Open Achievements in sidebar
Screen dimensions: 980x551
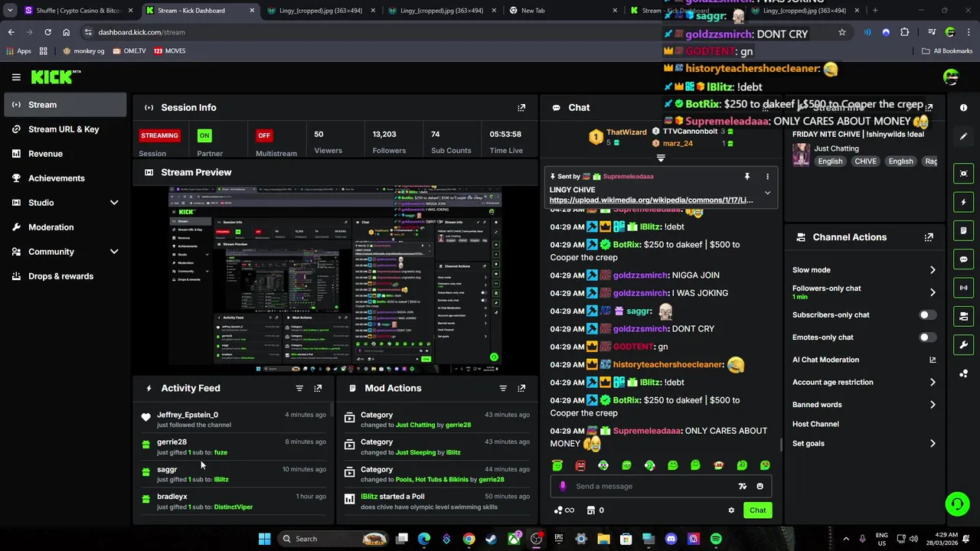65,178
